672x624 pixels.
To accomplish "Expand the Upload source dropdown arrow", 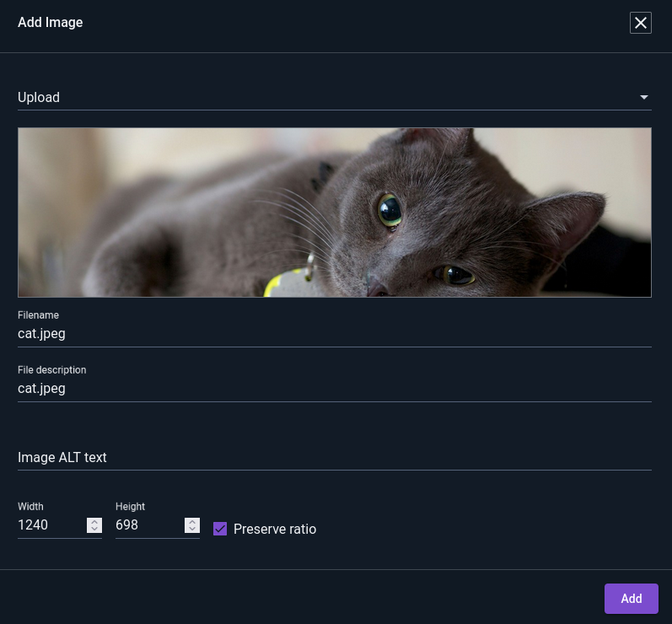I will tap(643, 97).
